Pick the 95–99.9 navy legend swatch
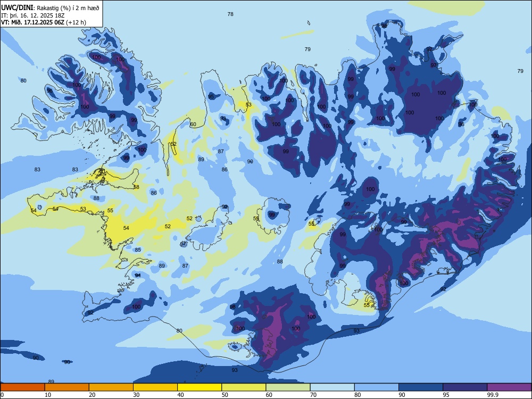The image size is (532, 399). (x=465, y=387)
